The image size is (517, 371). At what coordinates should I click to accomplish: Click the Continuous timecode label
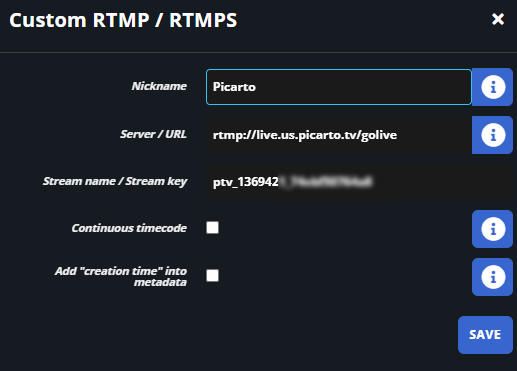129,228
